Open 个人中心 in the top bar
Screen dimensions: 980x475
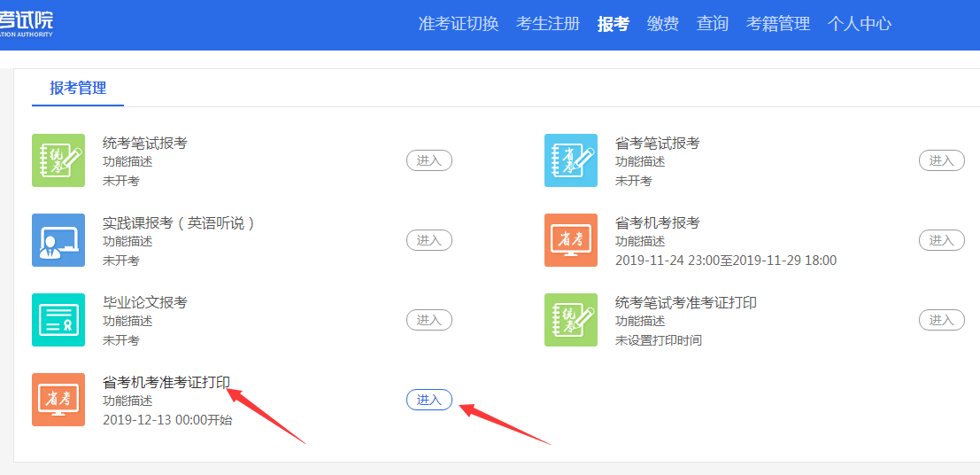click(860, 24)
